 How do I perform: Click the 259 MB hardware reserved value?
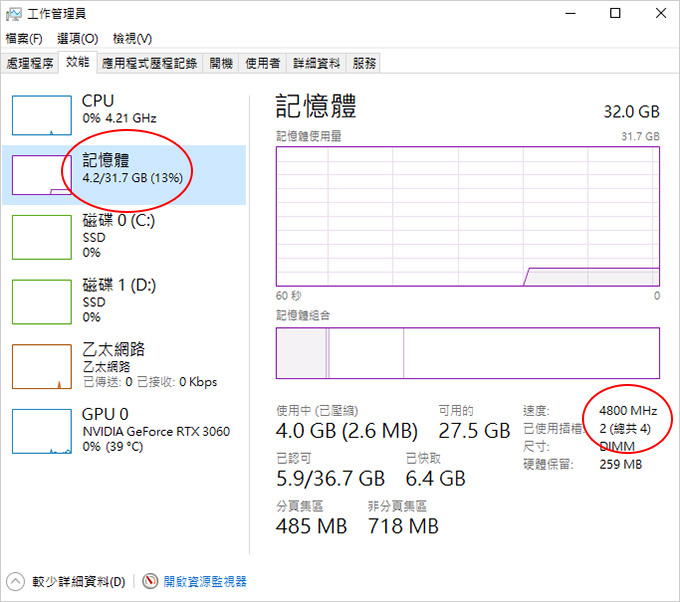click(x=621, y=465)
